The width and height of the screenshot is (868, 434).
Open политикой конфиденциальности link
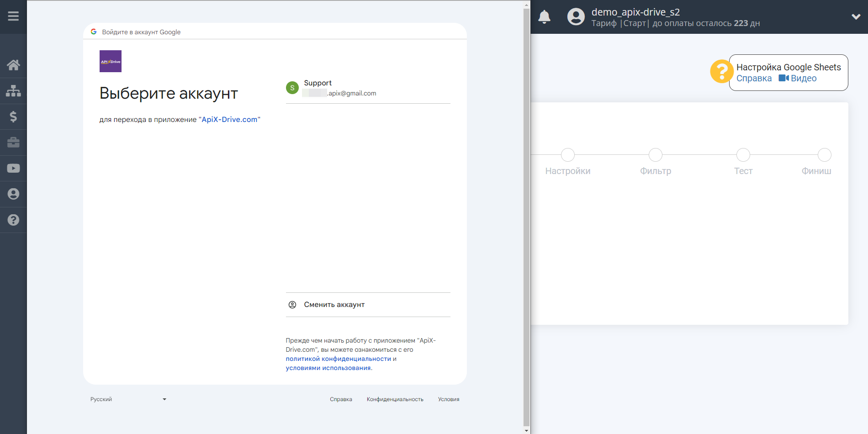click(339, 359)
